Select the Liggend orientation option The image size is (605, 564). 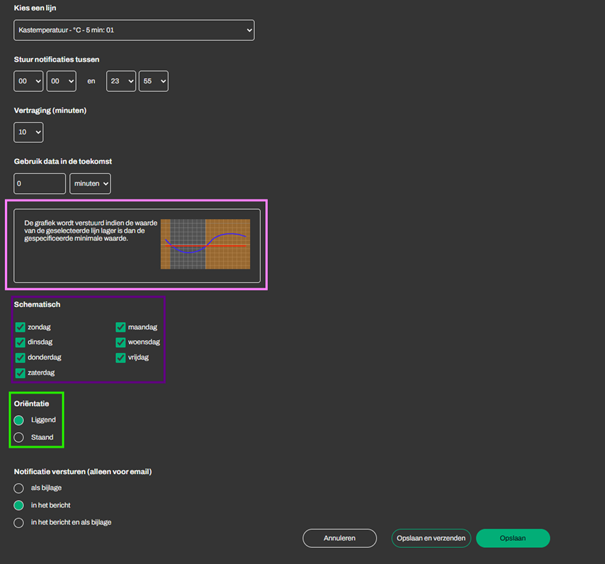click(x=19, y=420)
